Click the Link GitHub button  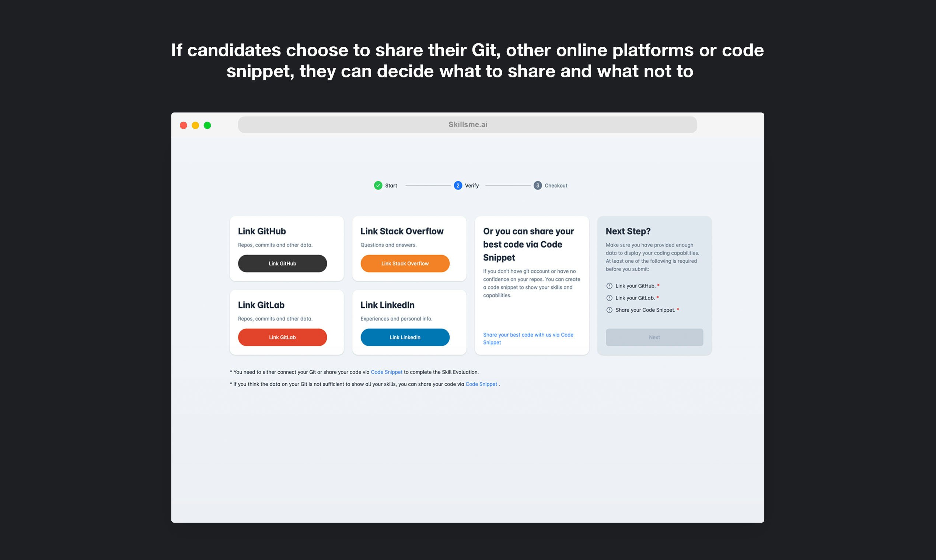(282, 263)
